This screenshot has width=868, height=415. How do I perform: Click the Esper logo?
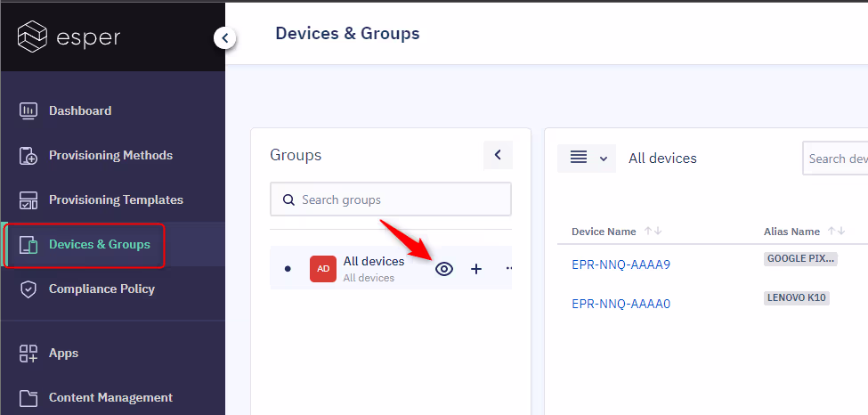pos(69,37)
